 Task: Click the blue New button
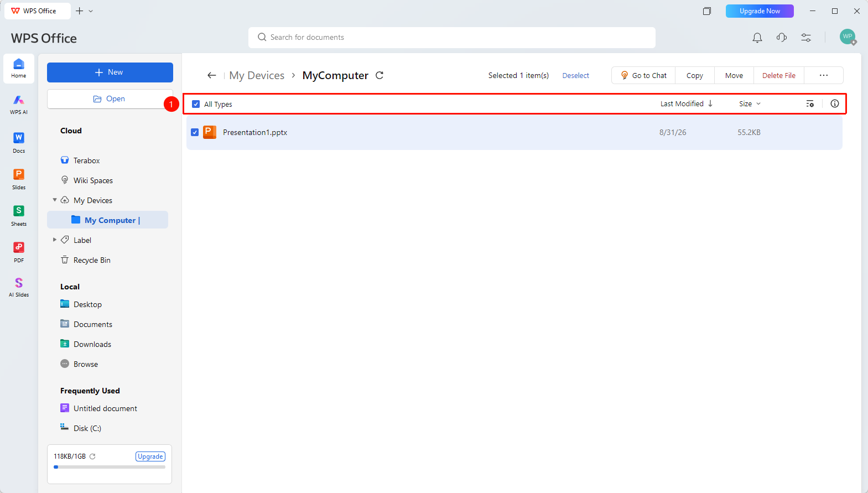tap(110, 72)
